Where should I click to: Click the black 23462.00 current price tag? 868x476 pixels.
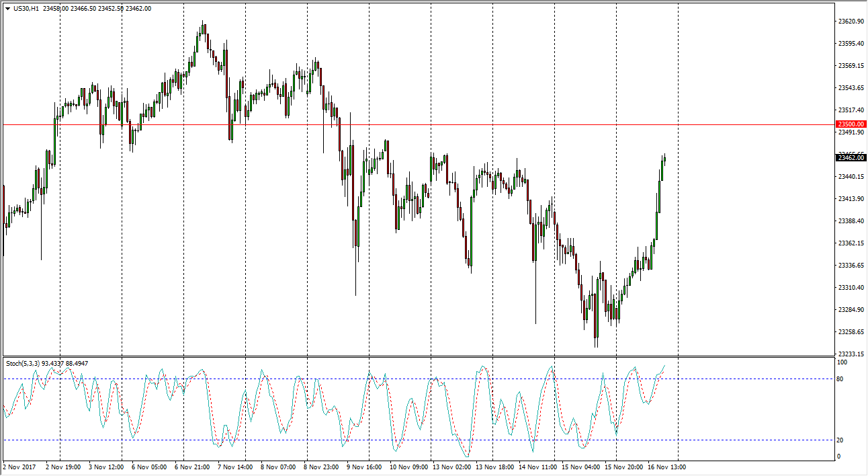click(x=850, y=158)
